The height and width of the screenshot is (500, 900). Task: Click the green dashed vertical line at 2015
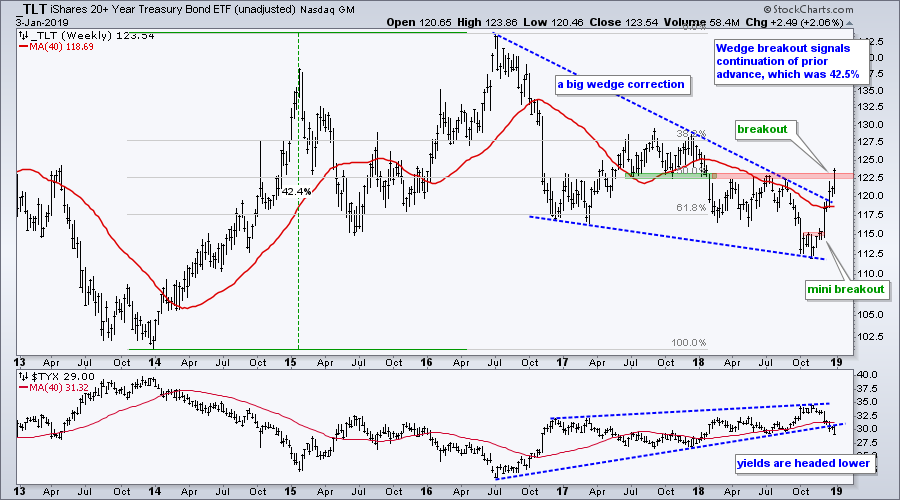(x=298, y=191)
